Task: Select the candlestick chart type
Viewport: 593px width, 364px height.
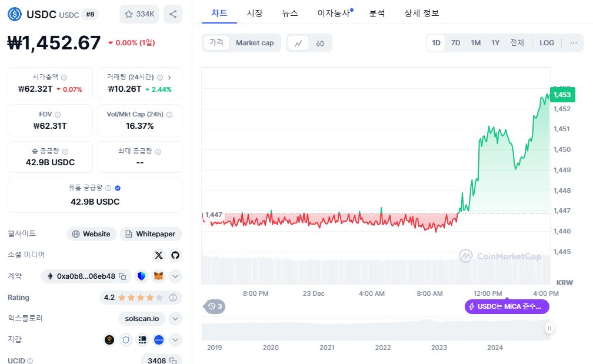Action: (x=320, y=43)
